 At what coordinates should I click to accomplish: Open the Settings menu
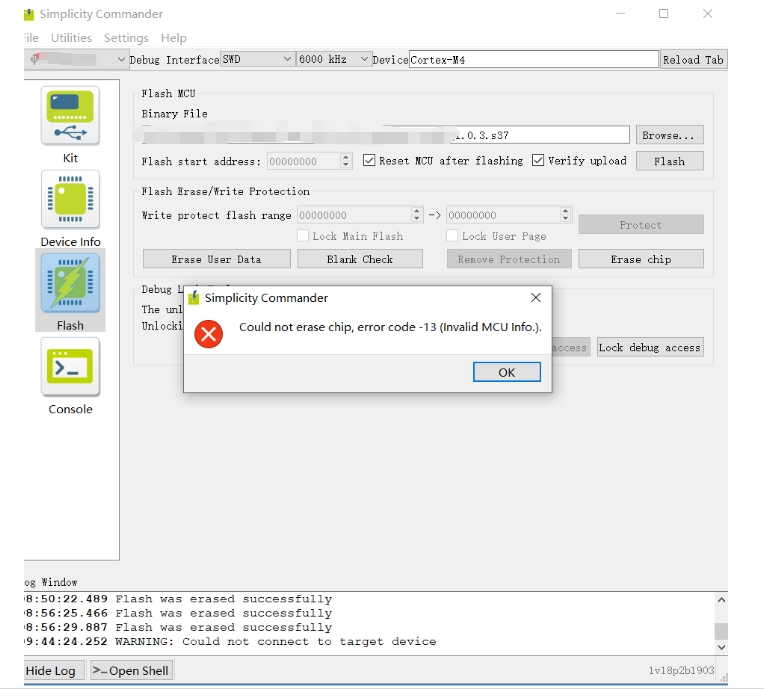coord(126,38)
